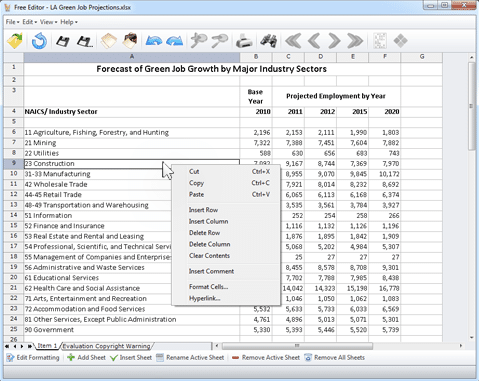Viewport: 479px width, 381px height.
Task: Choose Copy from the context menu
Action: (227, 183)
